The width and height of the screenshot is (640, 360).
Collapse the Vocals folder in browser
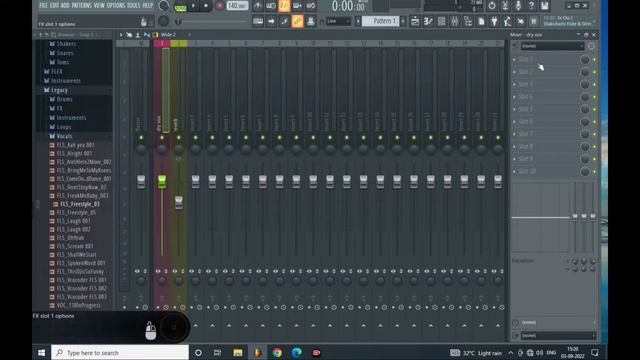click(64, 136)
